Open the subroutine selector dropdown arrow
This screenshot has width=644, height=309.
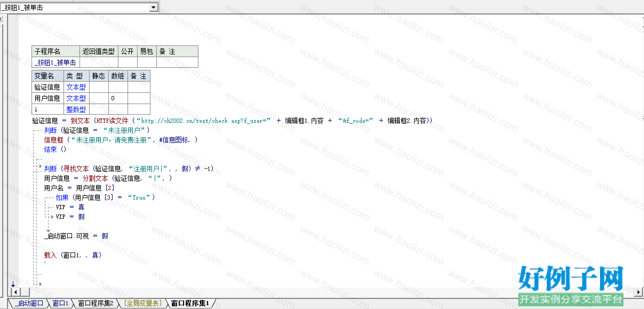[153, 7]
